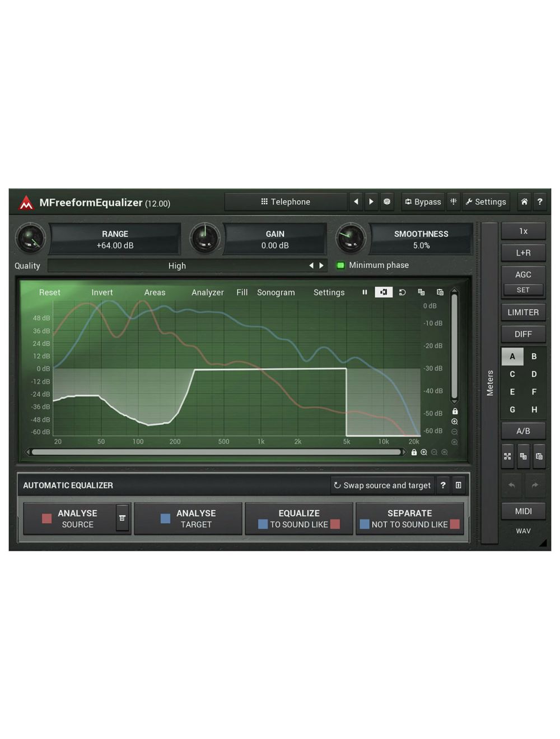Toggle the Minimum phase option

(x=340, y=265)
